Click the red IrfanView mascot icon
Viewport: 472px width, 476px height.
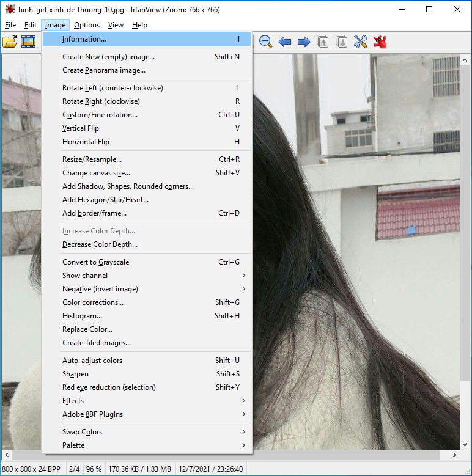point(380,42)
